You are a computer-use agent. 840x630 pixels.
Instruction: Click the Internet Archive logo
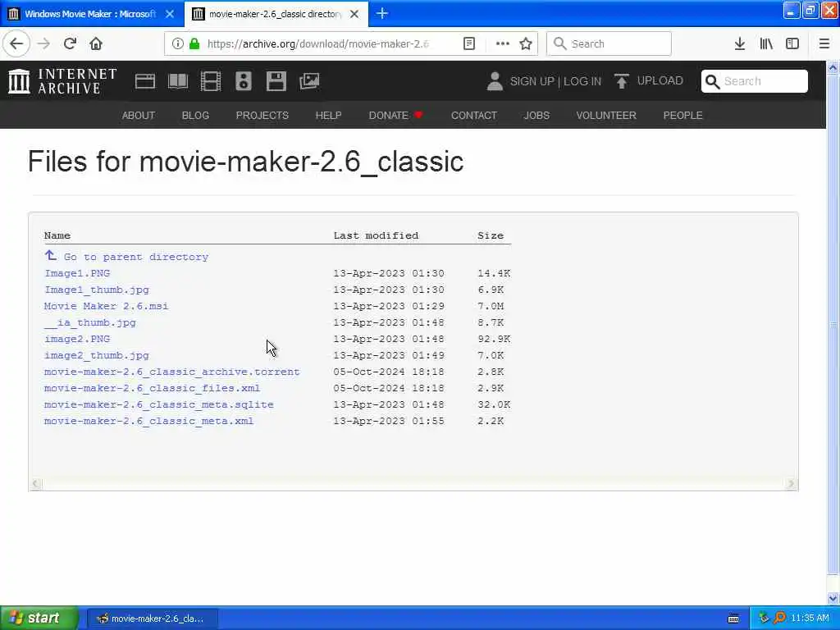pyautogui.click(x=62, y=81)
